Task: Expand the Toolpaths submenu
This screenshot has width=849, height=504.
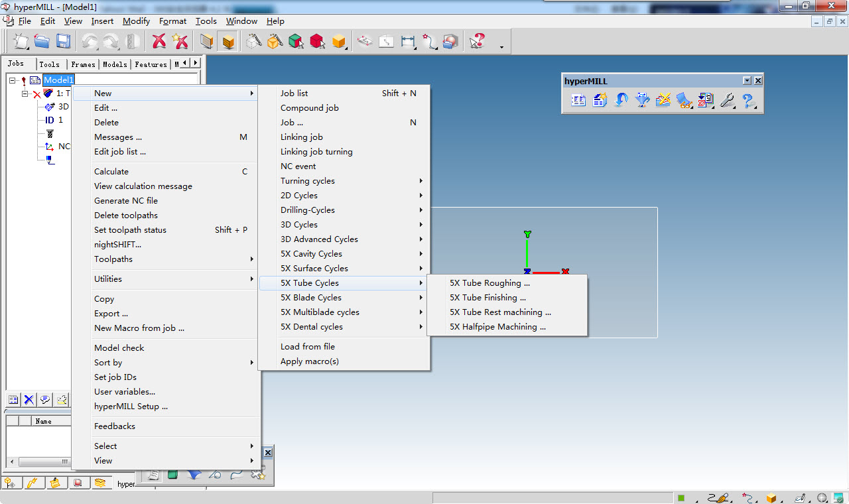Action: (165, 259)
